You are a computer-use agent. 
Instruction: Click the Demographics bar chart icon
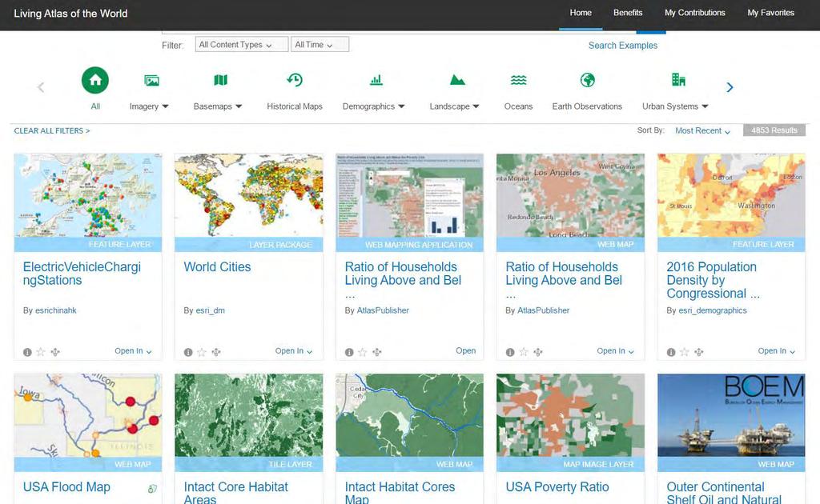(376, 80)
